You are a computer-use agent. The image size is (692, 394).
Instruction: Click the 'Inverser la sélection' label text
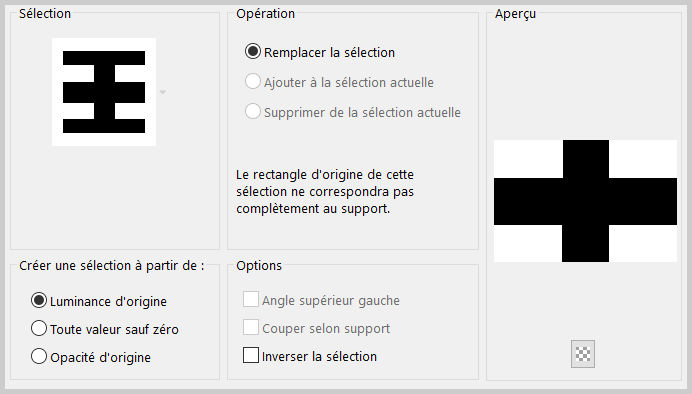coord(319,356)
